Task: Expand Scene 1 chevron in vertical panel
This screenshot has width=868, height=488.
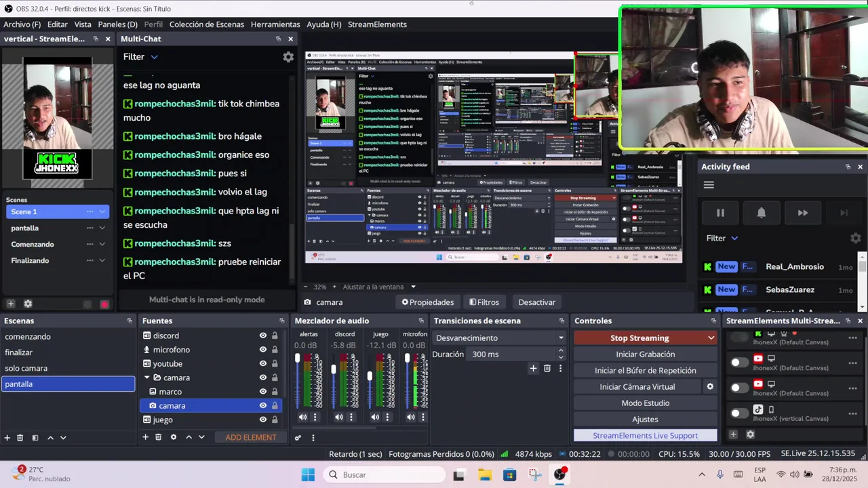Action: 102,212
